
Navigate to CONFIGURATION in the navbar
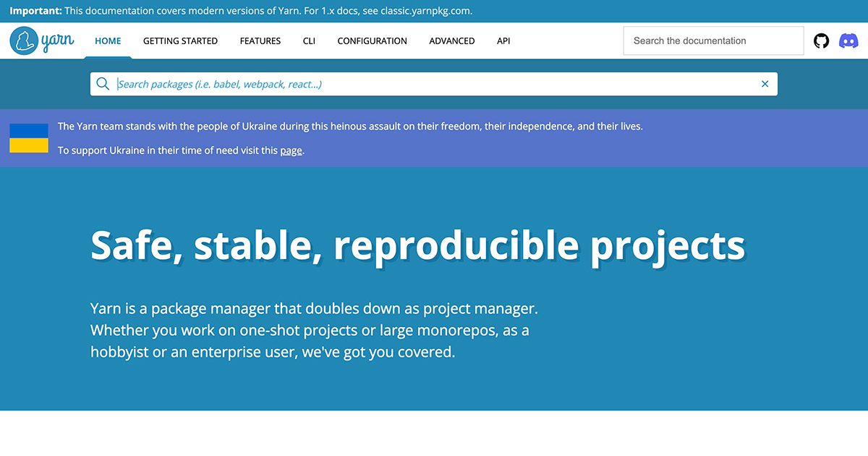(x=372, y=41)
